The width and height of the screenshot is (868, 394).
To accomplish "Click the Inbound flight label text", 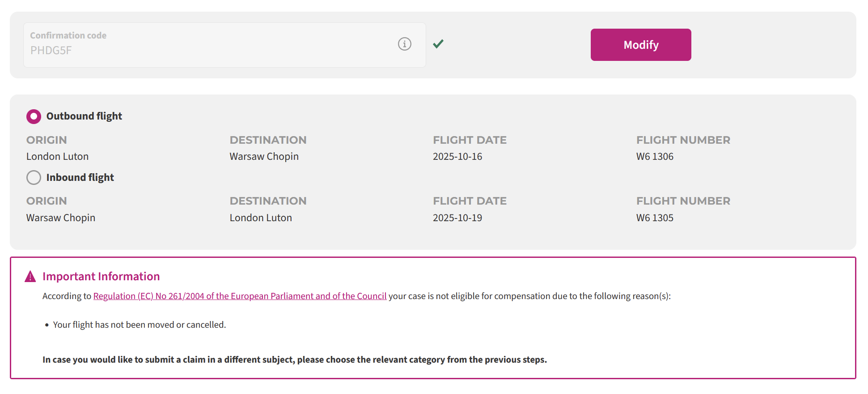I will (80, 178).
